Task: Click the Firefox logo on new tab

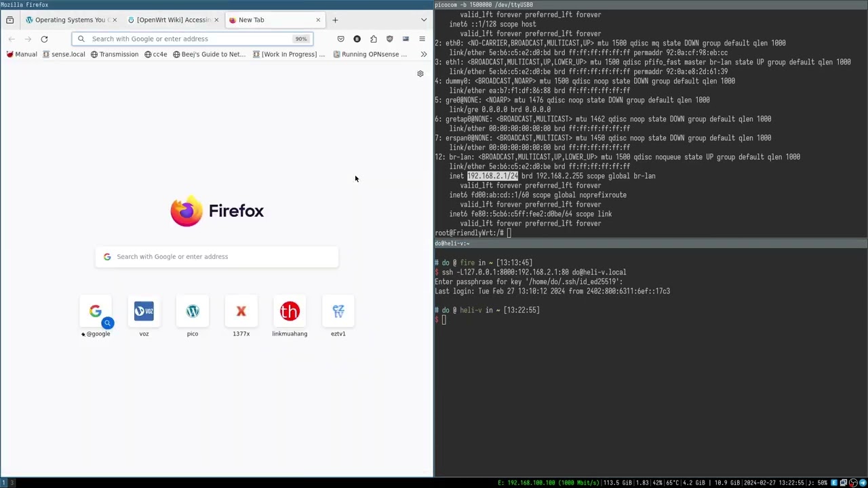Action: (217, 211)
